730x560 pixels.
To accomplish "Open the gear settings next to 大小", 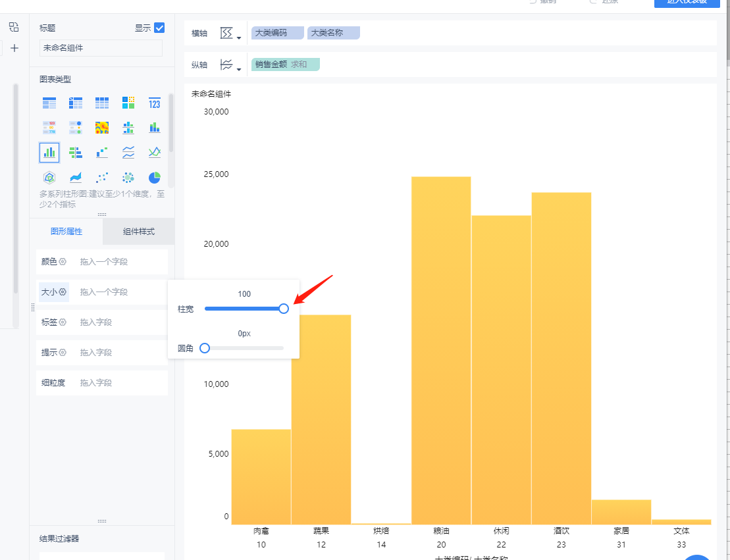I will pos(63,292).
